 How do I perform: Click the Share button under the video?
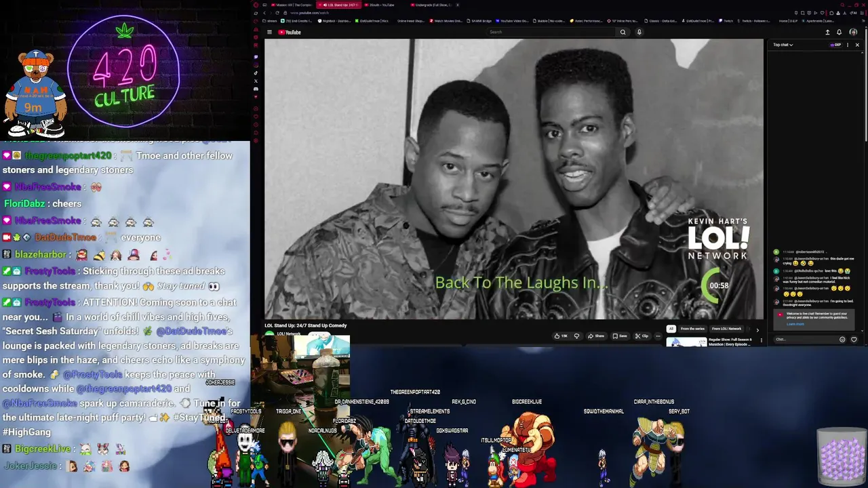point(596,336)
